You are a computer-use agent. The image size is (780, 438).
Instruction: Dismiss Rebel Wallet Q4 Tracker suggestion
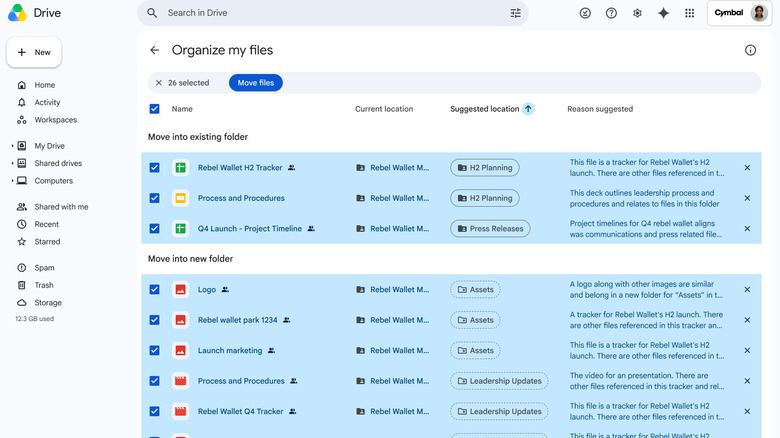tap(747, 411)
